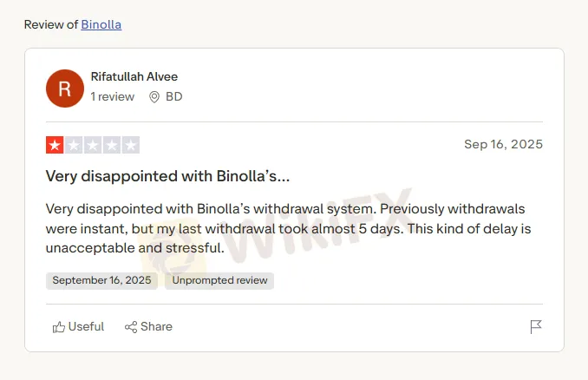The image size is (588, 380).
Task: Click the fourth grey rating star
Action: point(111,145)
